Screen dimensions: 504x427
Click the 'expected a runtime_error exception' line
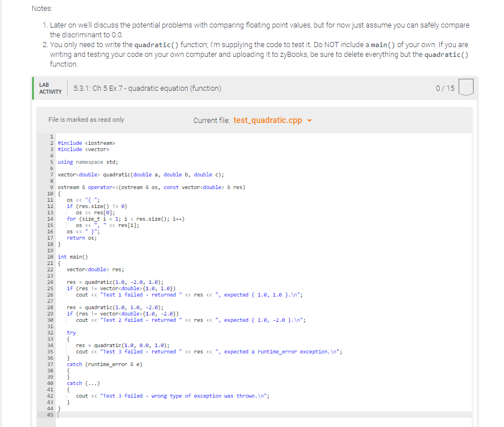pos(210,352)
